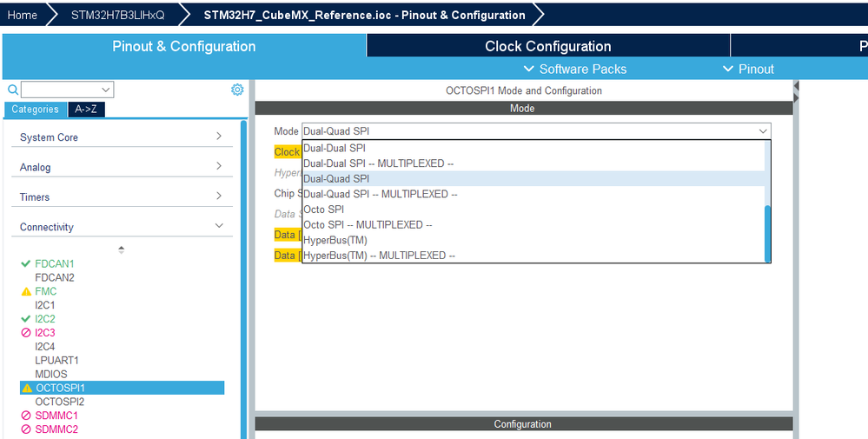868x439 pixels.
Task: Select MDIOS in the peripheral list
Action: 51,374
